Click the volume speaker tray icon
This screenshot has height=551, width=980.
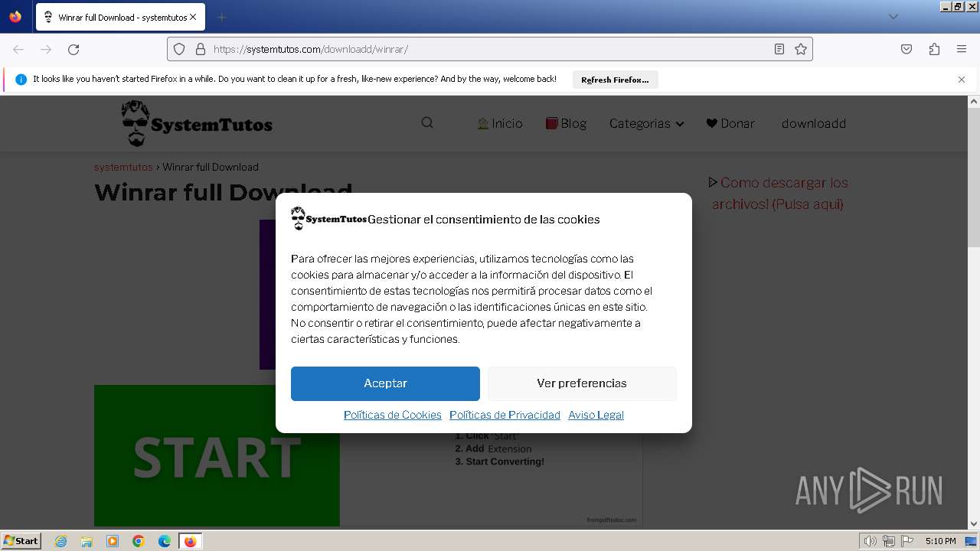870,541
